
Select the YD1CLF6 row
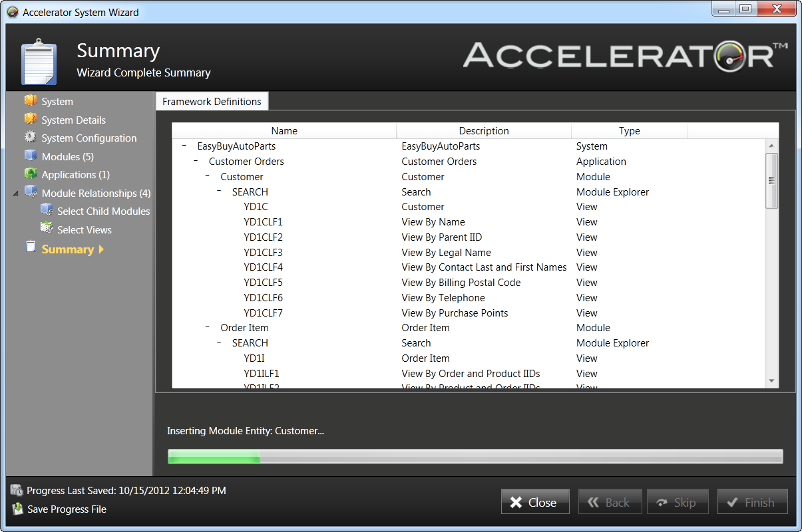(469, 298)
